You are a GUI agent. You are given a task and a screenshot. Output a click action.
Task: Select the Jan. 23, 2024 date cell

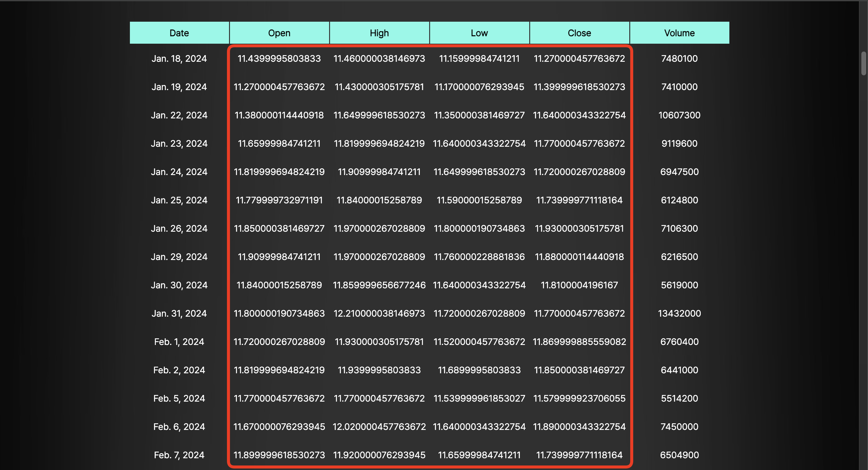pyautogui.click(x=179, y=143)
